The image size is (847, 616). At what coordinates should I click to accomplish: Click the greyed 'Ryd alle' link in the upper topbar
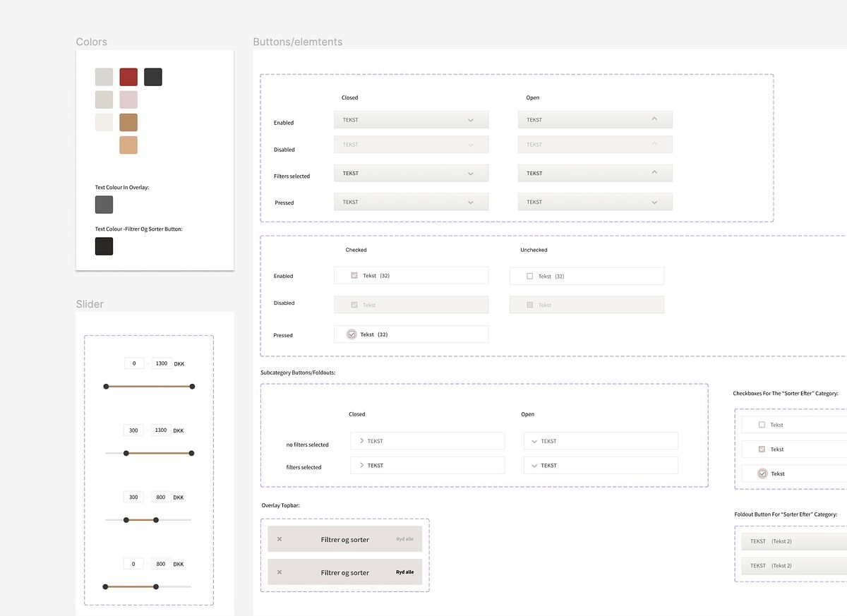pyautogui.click(x=404, y=539)
